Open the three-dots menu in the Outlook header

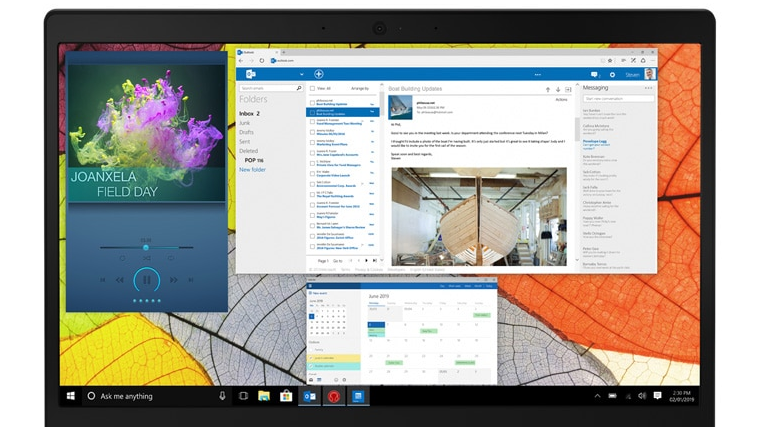(538, 74)
